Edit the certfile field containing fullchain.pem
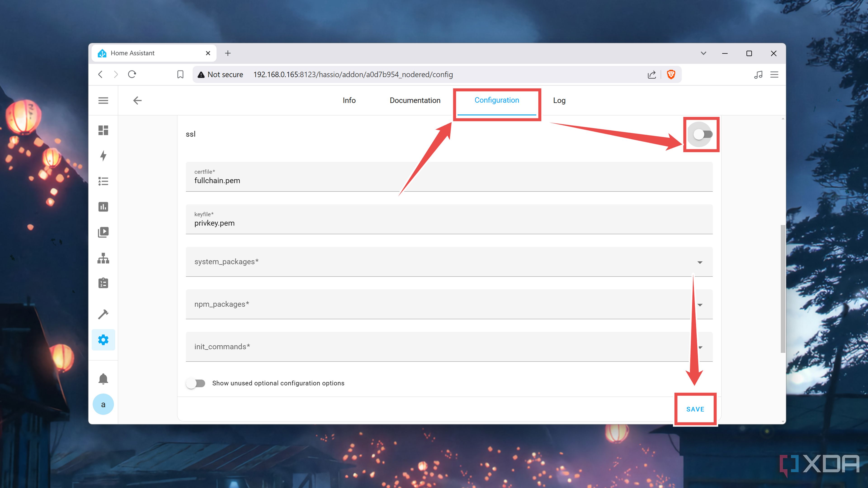 click(337, 180)
